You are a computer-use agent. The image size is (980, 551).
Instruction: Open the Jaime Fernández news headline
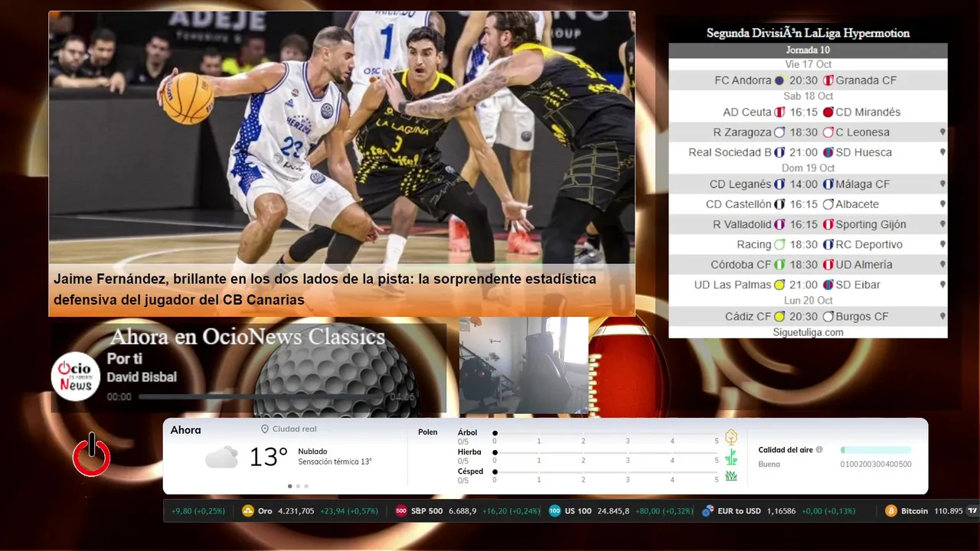(x=325, y=289)
